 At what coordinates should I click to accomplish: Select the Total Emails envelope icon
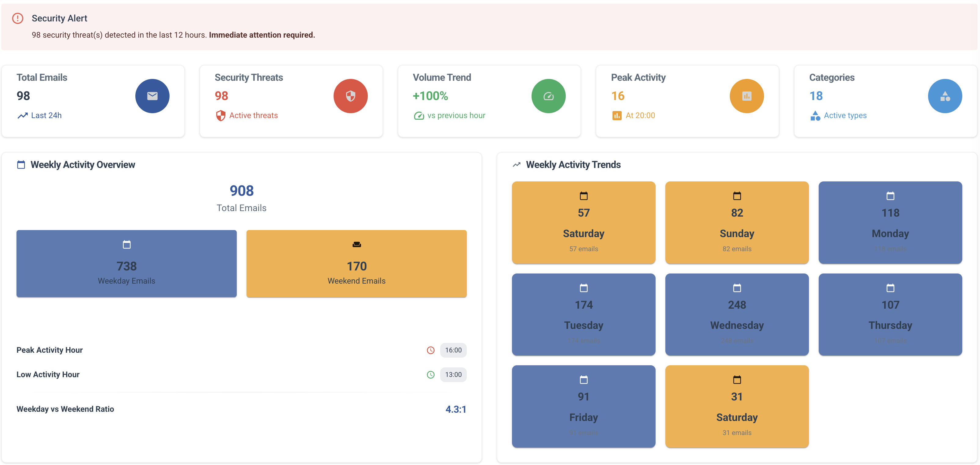152,96
